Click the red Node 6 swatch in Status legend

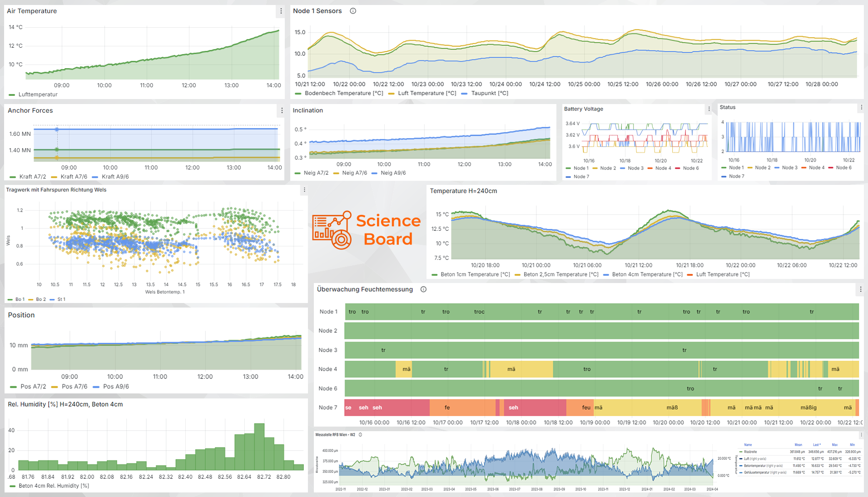(831, 168)
